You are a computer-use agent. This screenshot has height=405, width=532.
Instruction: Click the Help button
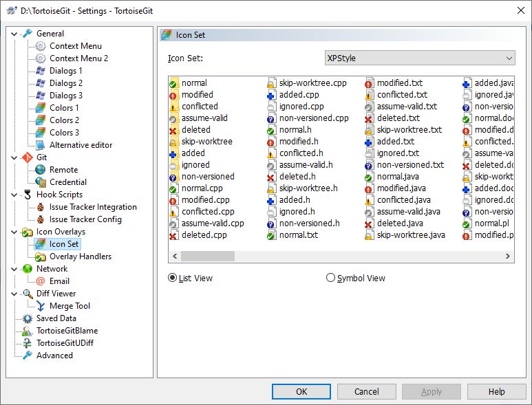tap(496, 392)
